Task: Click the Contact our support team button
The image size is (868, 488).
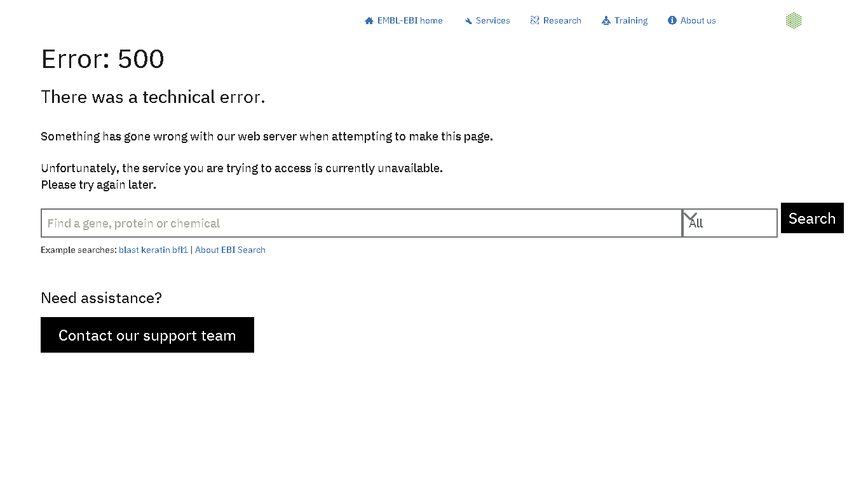Action: (147, 335)
